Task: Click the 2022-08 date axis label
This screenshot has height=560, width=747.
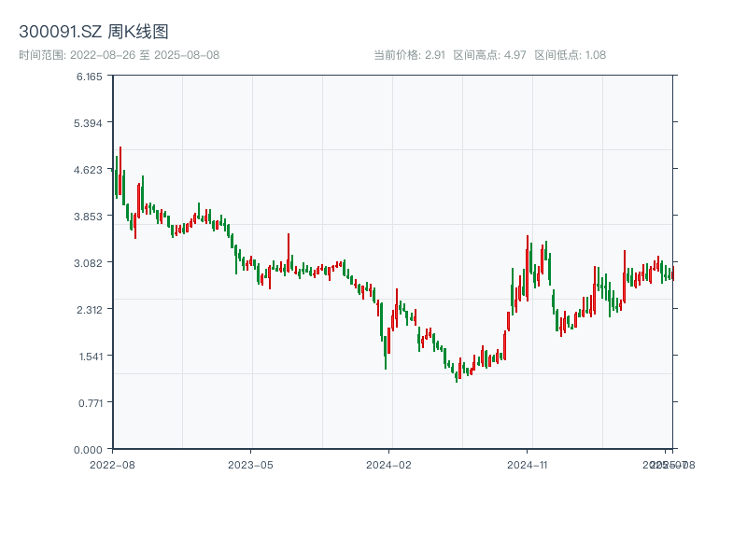Action: (x=112, y=464)
